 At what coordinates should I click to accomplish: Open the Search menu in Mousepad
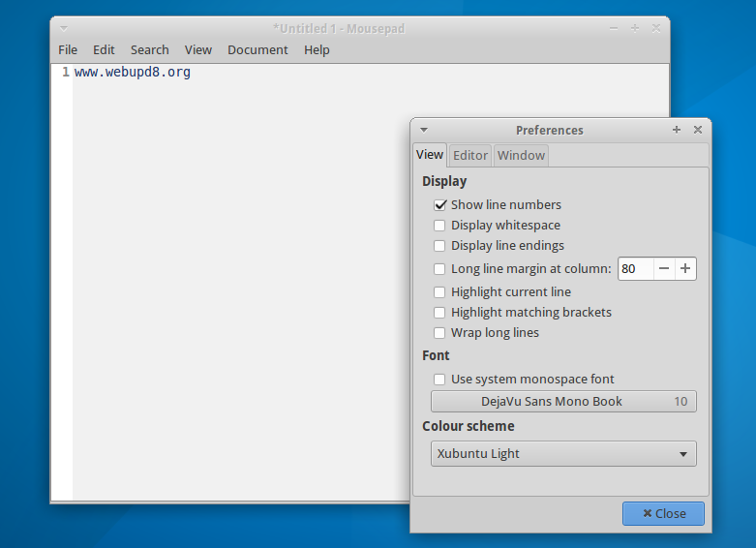pos(149,49)
